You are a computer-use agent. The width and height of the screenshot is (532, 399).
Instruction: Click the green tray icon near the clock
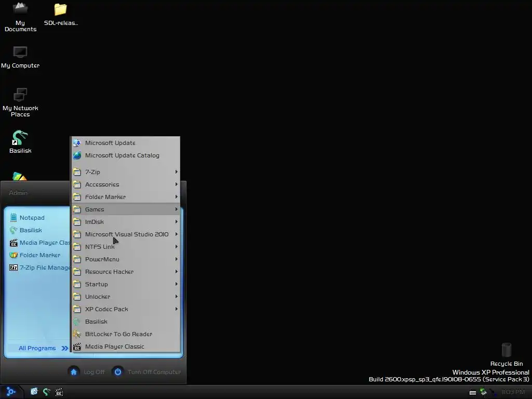coord(483,392)
